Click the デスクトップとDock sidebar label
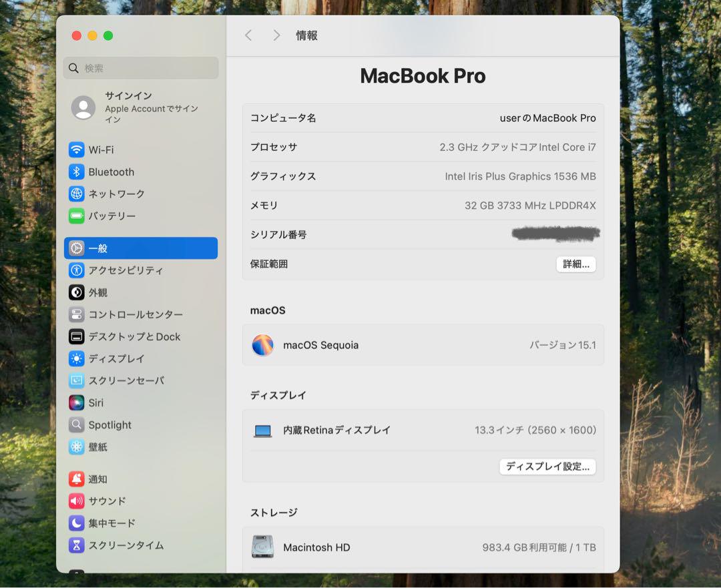Screen dimensions: 721x588 (134, 336)
